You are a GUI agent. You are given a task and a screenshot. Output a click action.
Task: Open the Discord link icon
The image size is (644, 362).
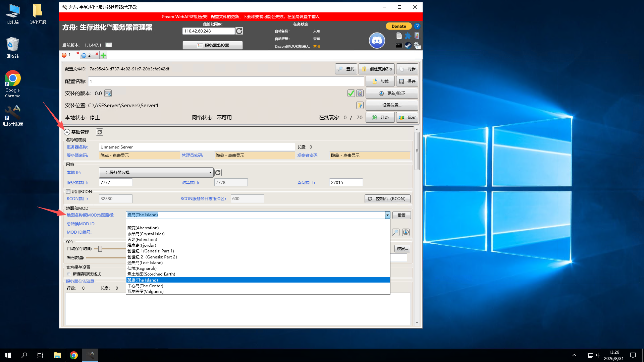[x=377, y=41]
